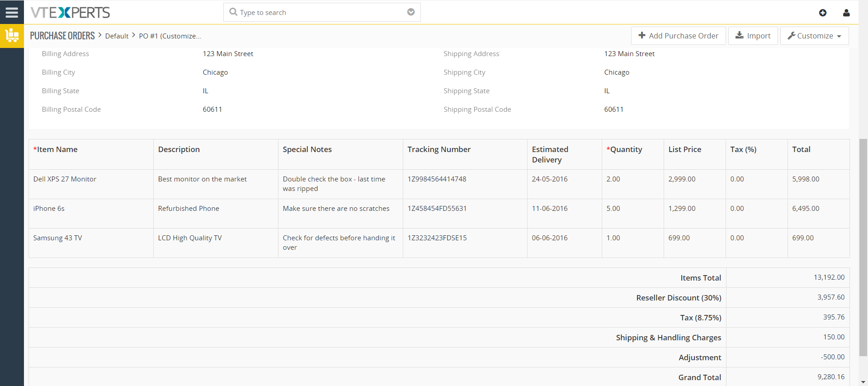Click delivery date 06-06-2016
The height and width of the screenshot is (386, 868).
tap(549, 238)
